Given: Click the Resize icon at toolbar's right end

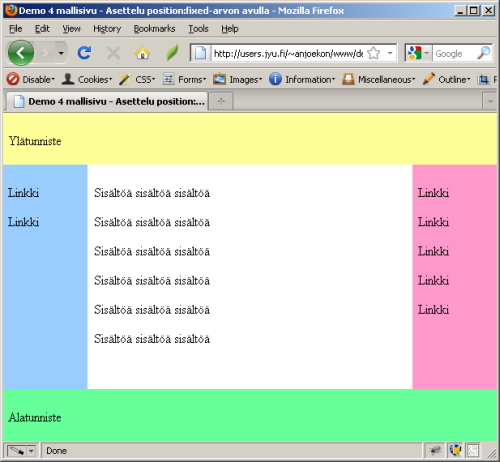Looking at the screenshot, I should (484, 79).
